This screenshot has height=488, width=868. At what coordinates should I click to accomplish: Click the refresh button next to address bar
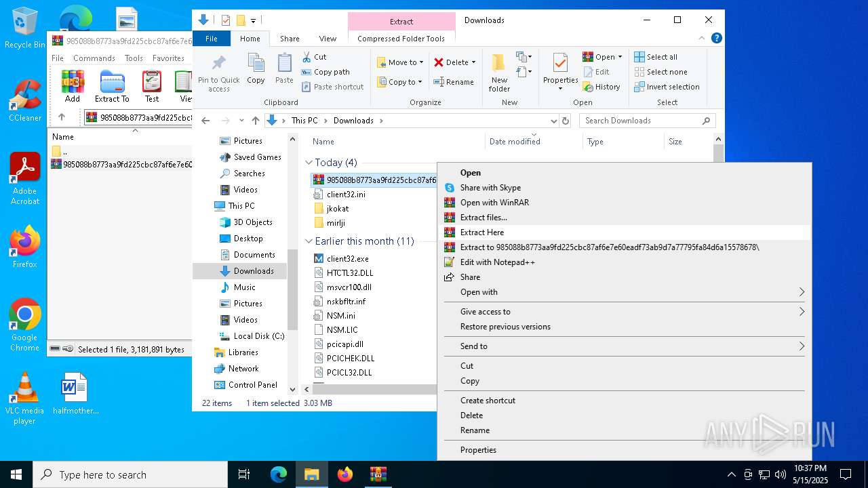coord(565,121)
